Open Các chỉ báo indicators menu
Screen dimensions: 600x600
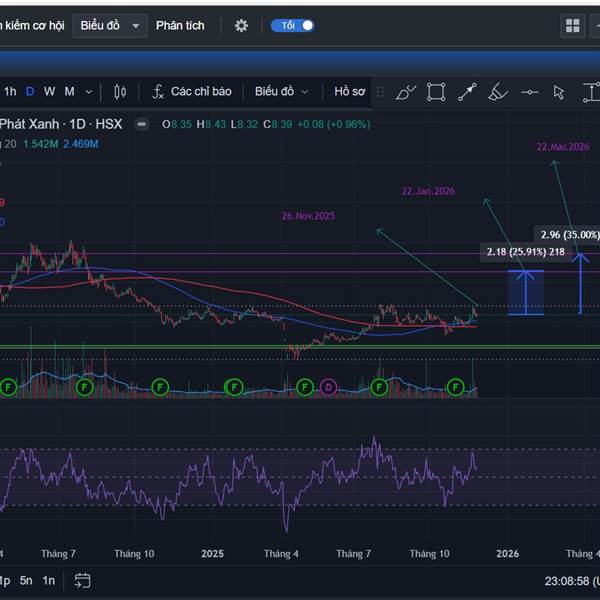click(191, 92)
